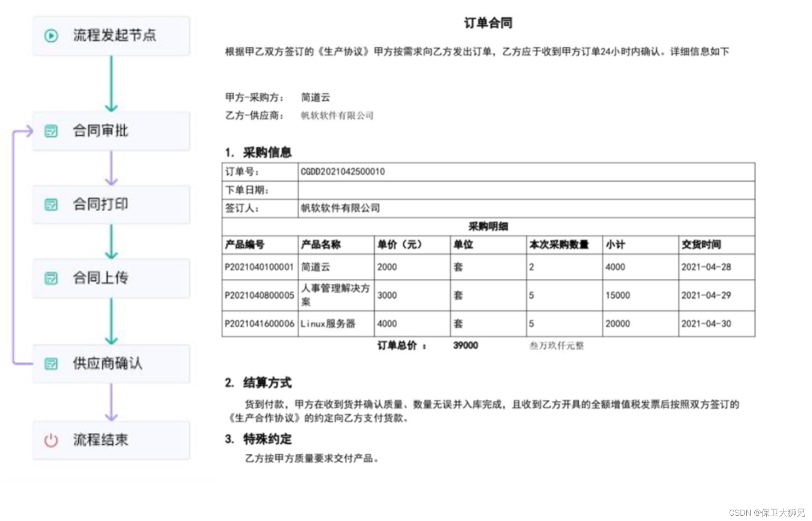Click product name Linux服务器
The height and width of the screenshot is (521, 812).
click(328, 324)
